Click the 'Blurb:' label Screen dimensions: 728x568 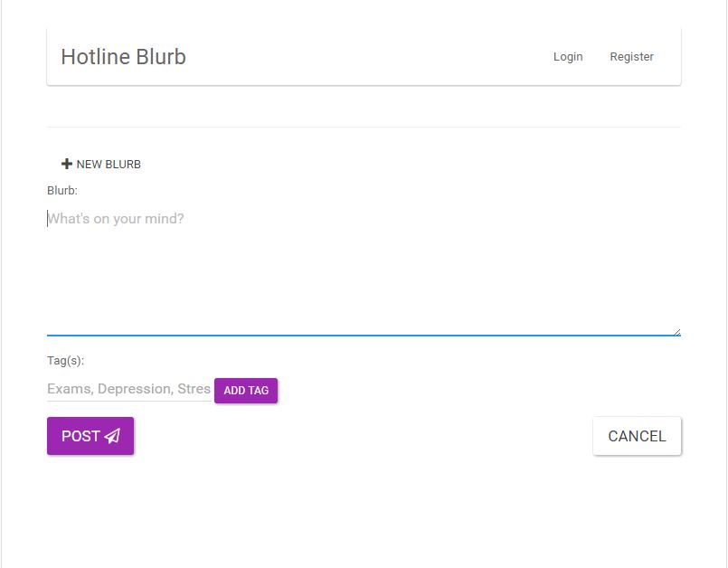(x=62, y=191)
